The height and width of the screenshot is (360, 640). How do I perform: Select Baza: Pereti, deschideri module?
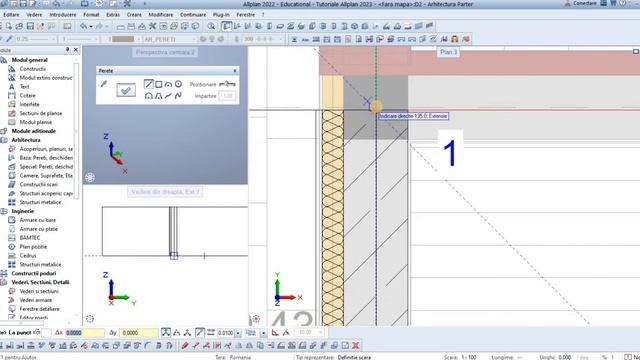46,158
